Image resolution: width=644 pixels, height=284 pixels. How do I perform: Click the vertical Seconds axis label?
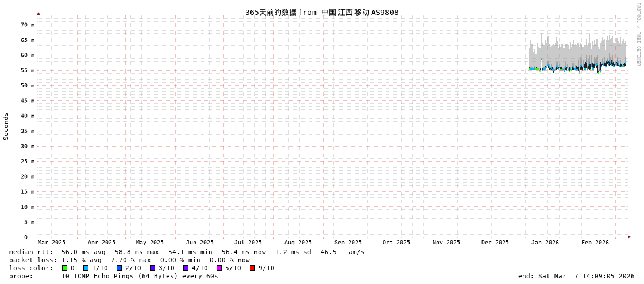tap(6, 126)
